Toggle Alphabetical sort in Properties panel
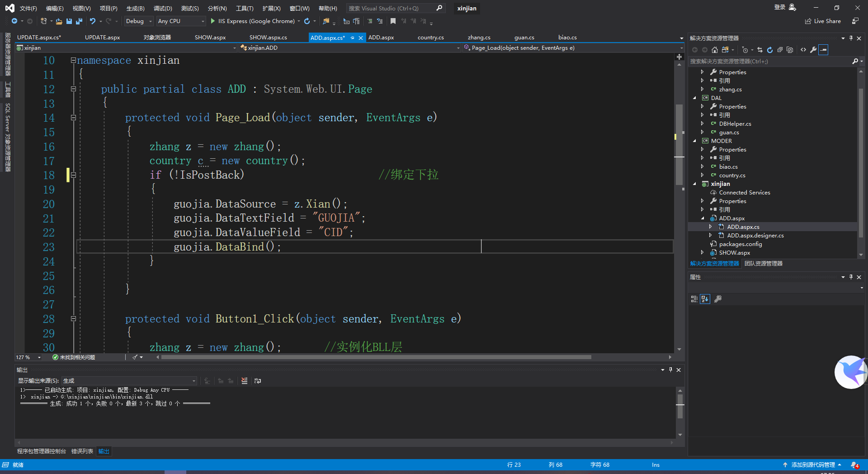Screen dimensions: 868x474 [705, 299]
